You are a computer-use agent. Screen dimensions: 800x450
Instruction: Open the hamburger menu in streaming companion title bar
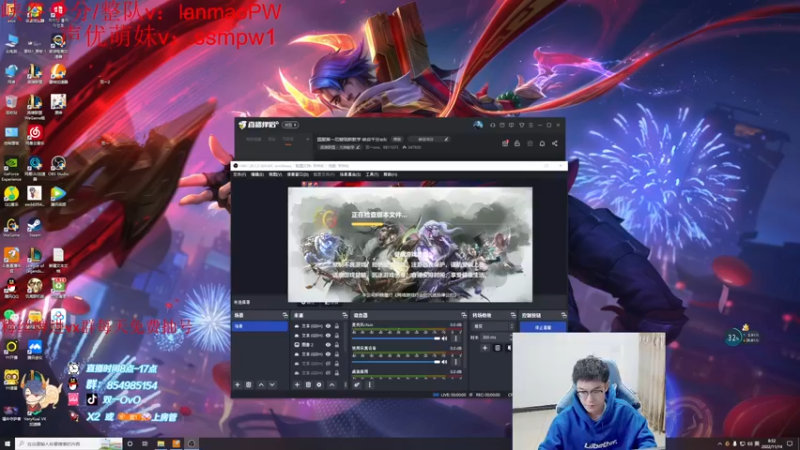click(531, 125)
